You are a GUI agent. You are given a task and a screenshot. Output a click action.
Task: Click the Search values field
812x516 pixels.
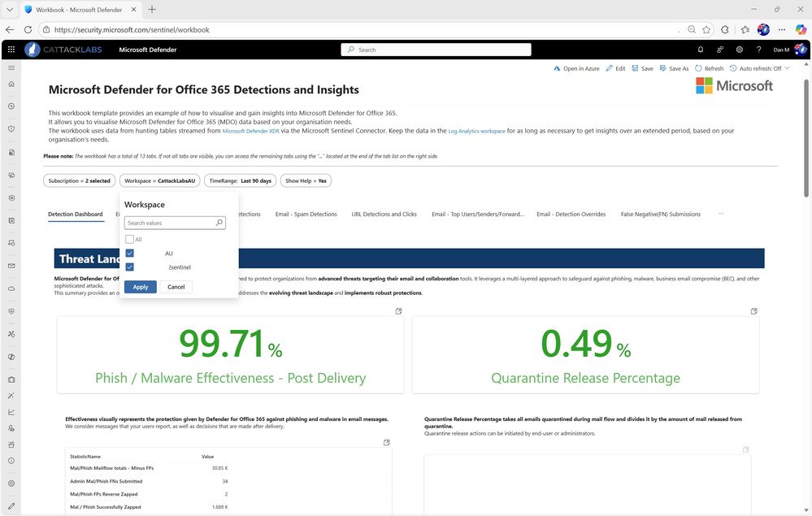tap(175, 223)
